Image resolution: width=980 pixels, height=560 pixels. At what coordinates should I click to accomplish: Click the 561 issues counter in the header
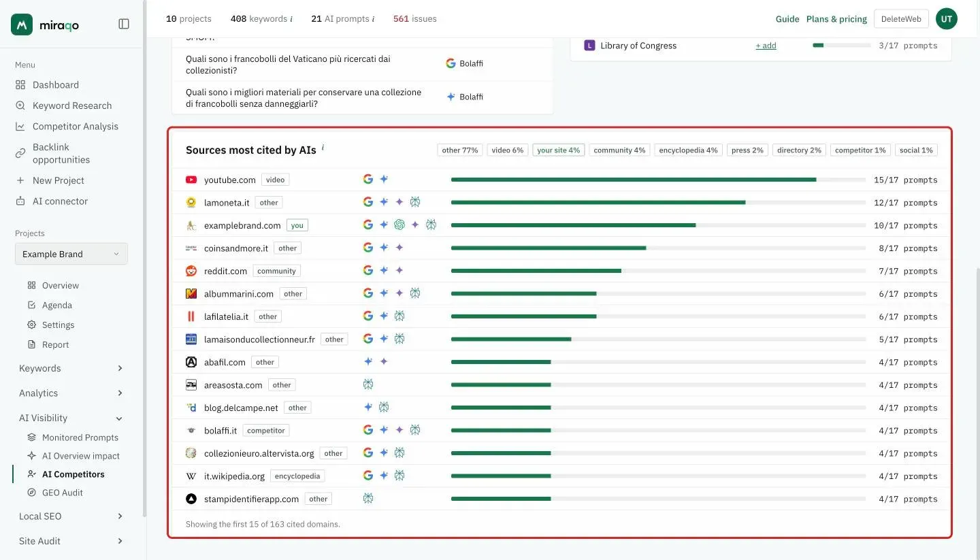[415, 19]
